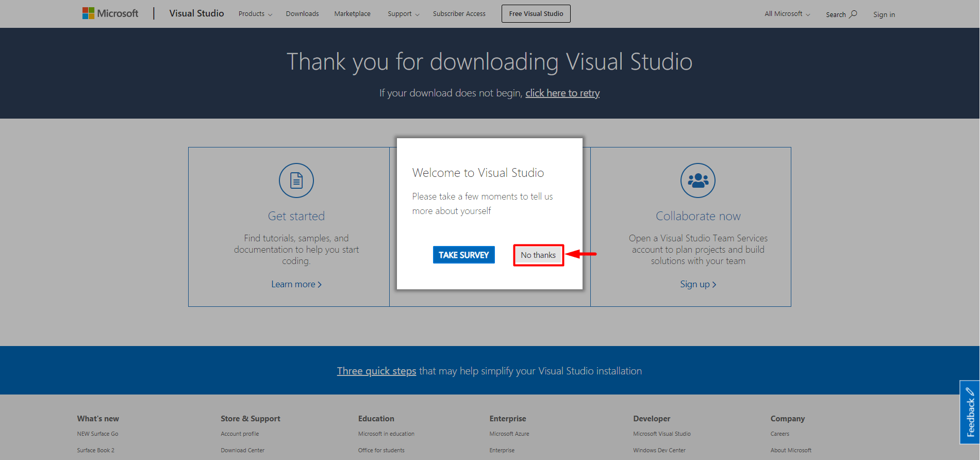Open NEW Surface Go footer link
The image size is (980, 460).
pyautogui.click(x=98, y=434)
